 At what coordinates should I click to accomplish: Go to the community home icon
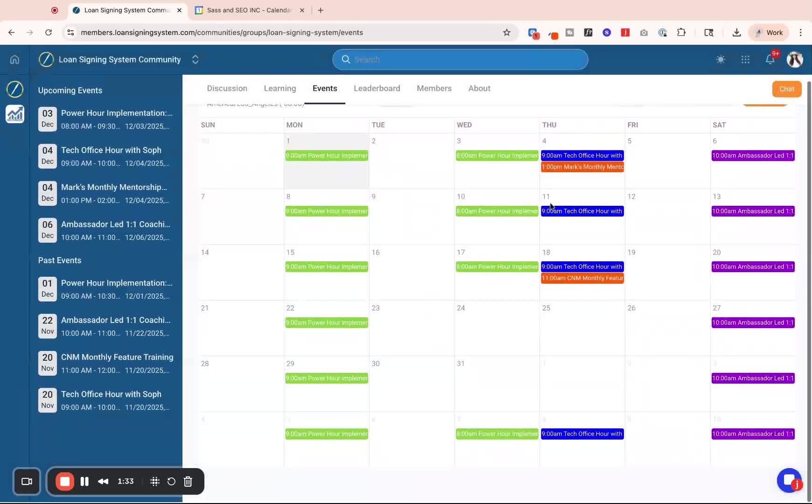coord(14,59)
